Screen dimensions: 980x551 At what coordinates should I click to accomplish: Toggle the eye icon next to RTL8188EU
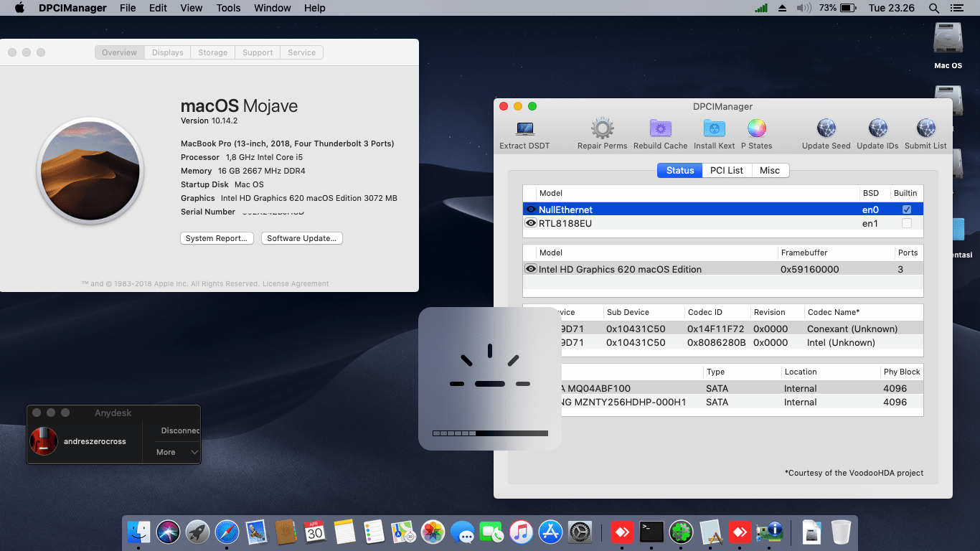pyautogui.click(x=530, y=223)
